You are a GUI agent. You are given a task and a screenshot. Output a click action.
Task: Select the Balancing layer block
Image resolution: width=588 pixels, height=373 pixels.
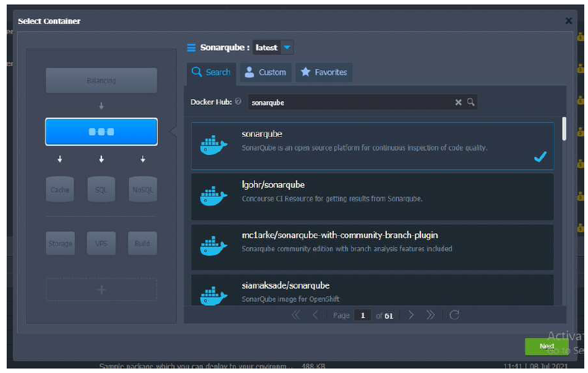(x=101, y=80)
